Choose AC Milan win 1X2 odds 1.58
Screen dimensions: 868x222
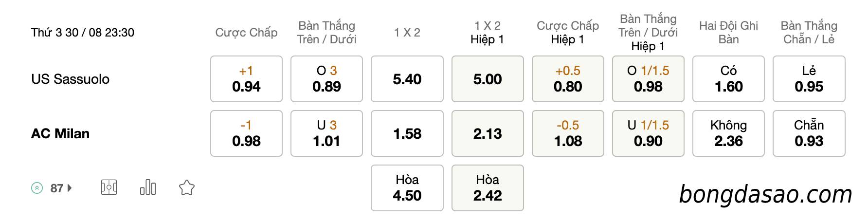tap(407, 133)
